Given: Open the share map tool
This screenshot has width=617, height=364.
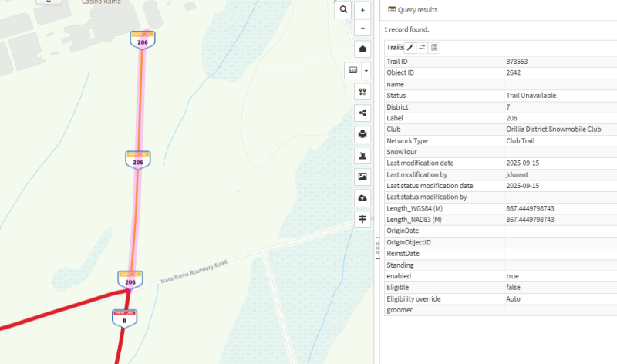Looking at the screenshot, I should click(362, 113).
